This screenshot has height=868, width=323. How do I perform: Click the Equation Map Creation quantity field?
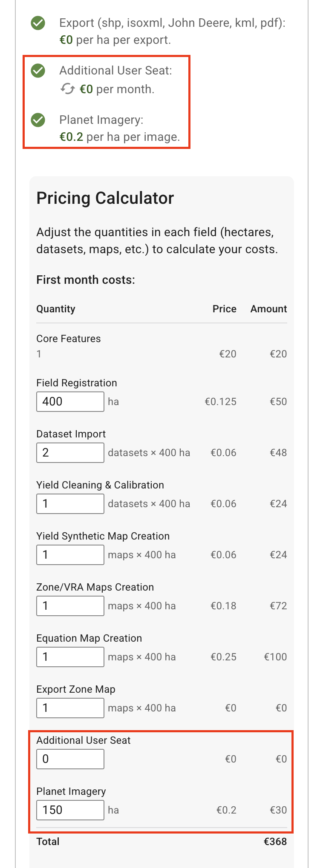[70, 657]
